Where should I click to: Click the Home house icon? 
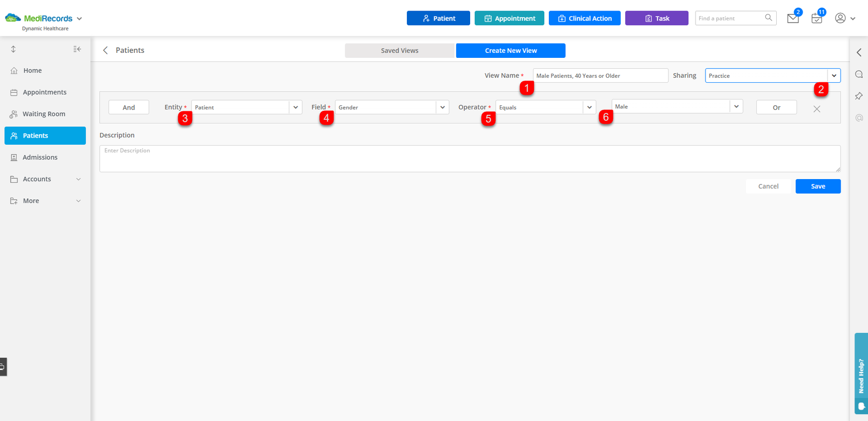(14, 70)
